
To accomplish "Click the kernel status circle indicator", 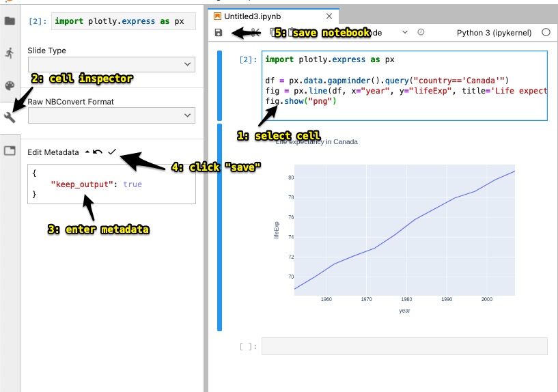I will pos(546,32).
